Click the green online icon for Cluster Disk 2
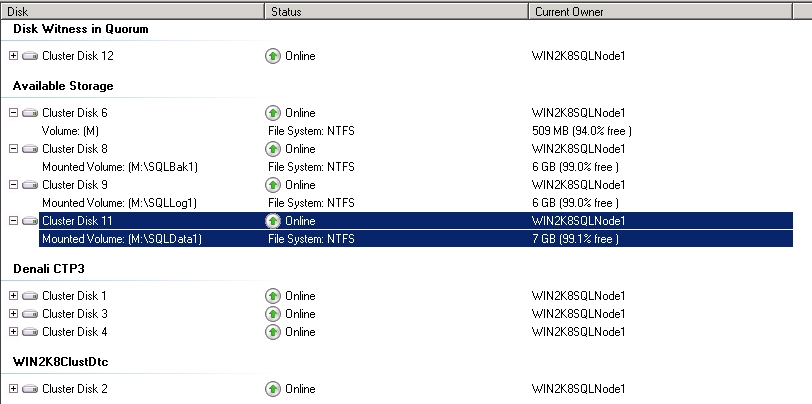Image resolution: width=812 pixels, height=404 pixels. pos(273,389)
